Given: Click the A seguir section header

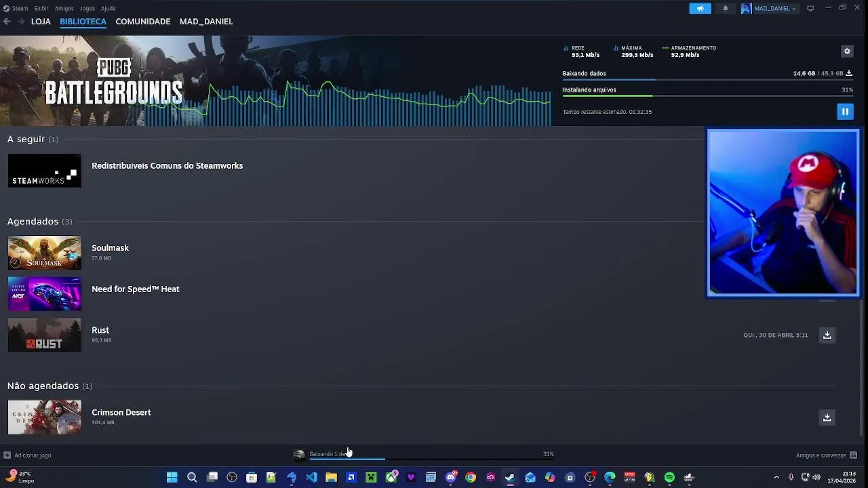Looking at the screenshot, I should 33,139.
